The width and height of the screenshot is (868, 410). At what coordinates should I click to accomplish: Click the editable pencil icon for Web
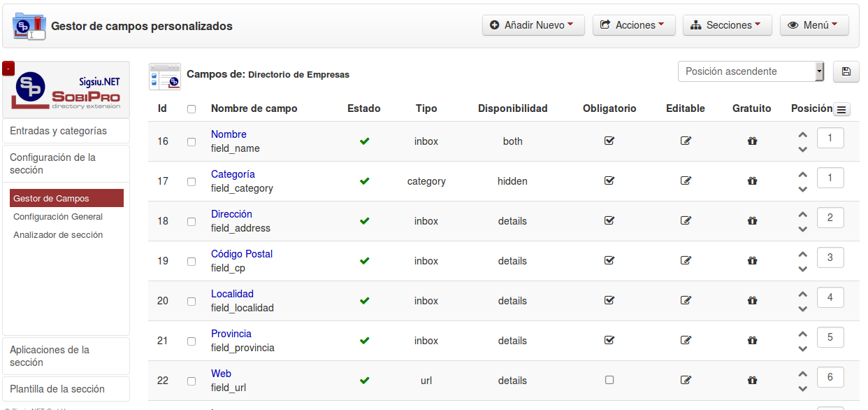[x=686, y=380]
